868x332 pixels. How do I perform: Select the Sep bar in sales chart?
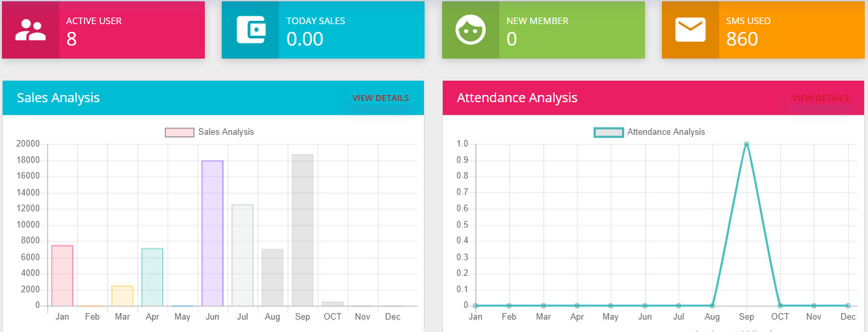coord(302,230)
